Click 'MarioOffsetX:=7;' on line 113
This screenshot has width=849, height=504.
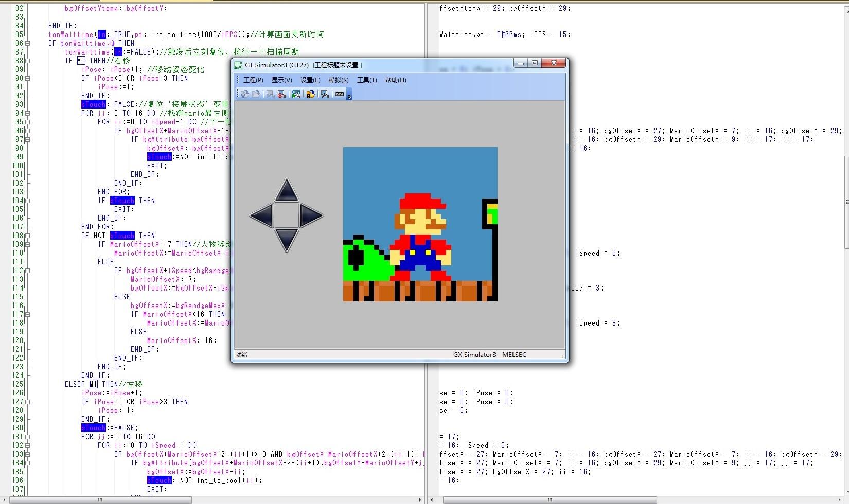(164, 279)
